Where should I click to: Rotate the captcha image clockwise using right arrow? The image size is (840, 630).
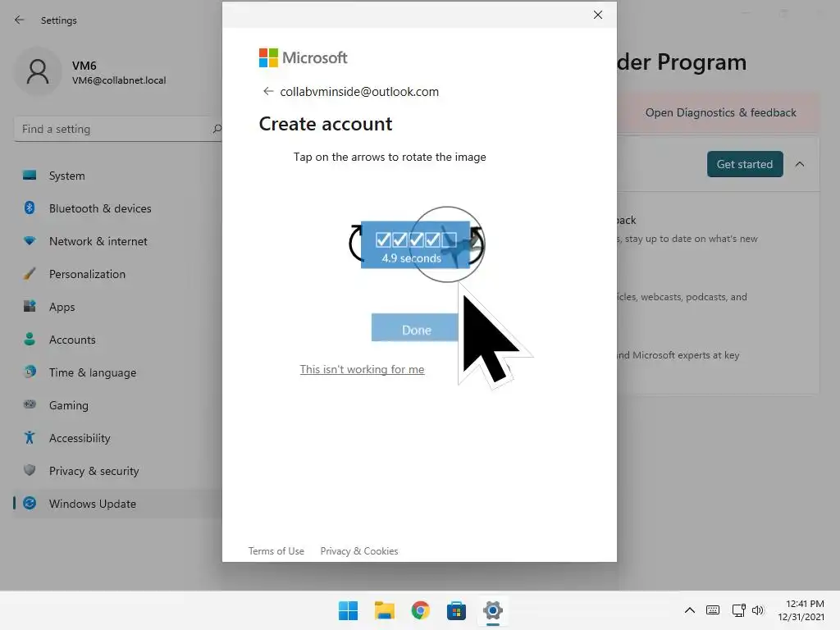tap(477, 244)
